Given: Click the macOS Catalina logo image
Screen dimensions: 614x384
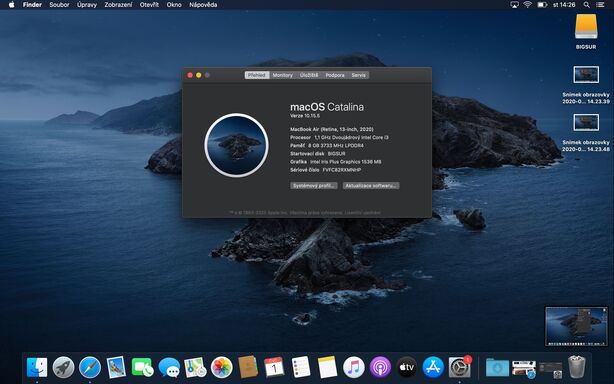Looking at the screenshot, I should click(236, 145).
